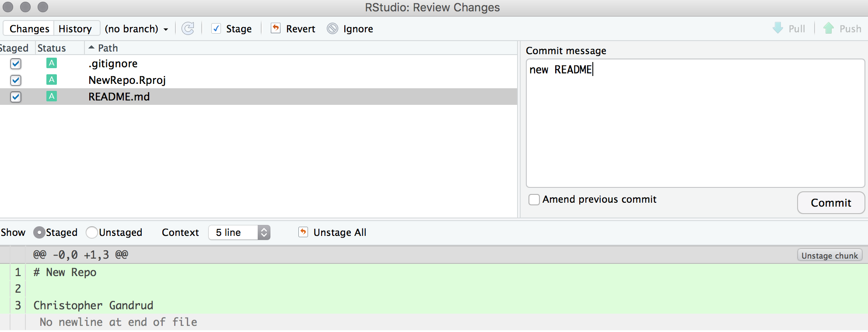Click the green Pull arrow icon
Viewport: 868px width, 332px height.
pos(778,28)
